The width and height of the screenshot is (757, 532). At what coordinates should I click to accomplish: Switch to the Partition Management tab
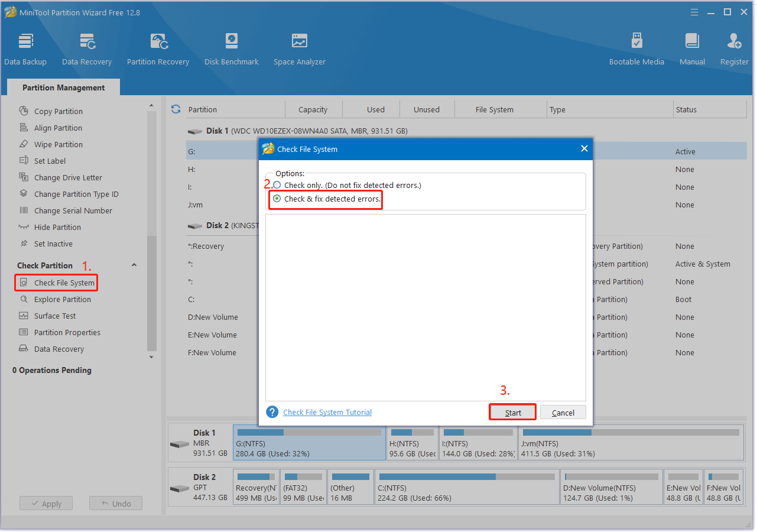point(63,87)
